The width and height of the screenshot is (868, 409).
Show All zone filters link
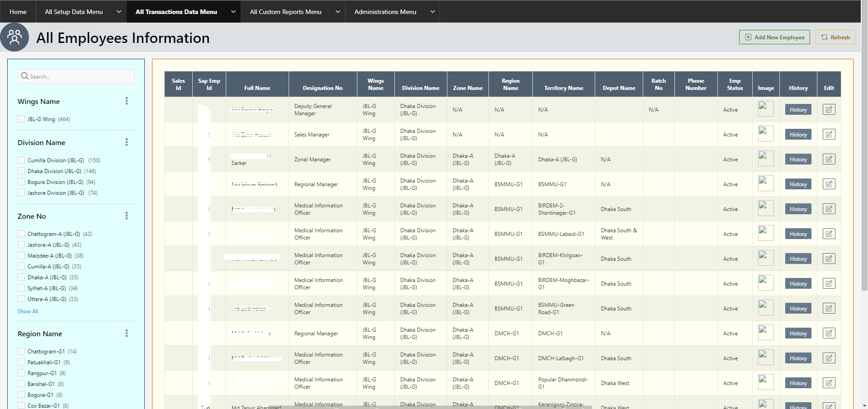tap(28, 311)
